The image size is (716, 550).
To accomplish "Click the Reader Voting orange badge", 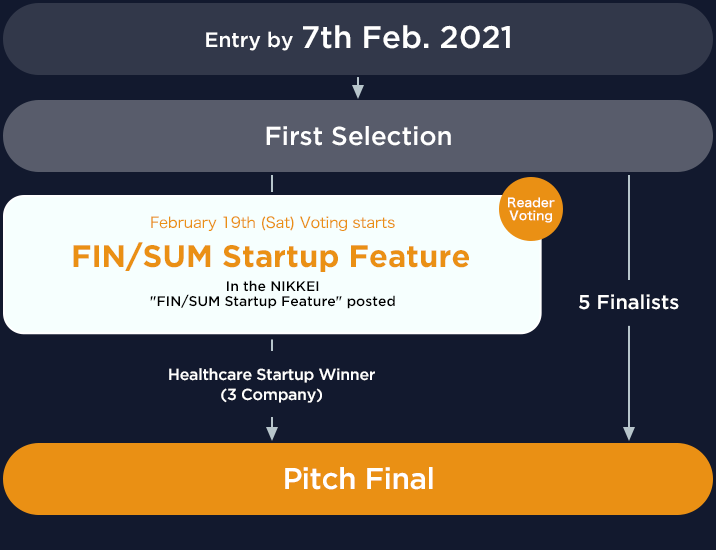I will pyautogui.click(x=531, y=209).
